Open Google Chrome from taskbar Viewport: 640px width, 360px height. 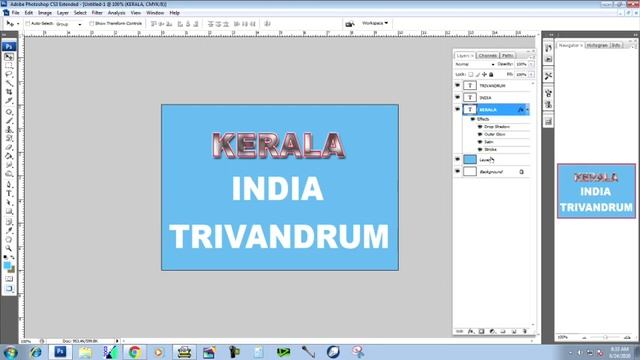[135, 352]
